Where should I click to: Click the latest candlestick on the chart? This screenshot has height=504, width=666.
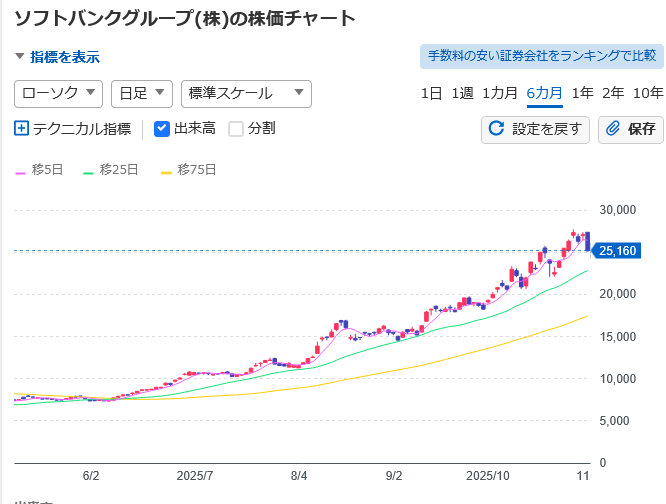587,240
